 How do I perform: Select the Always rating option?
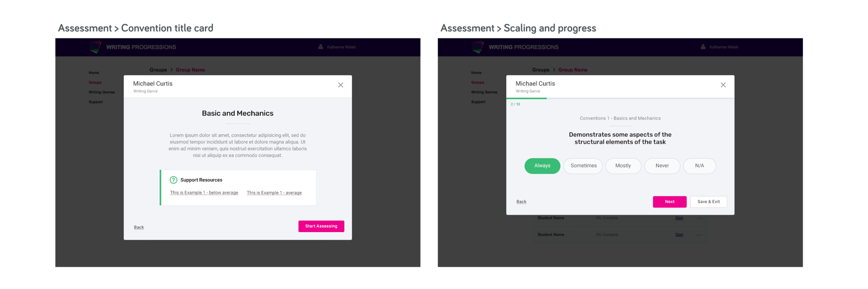542,166
